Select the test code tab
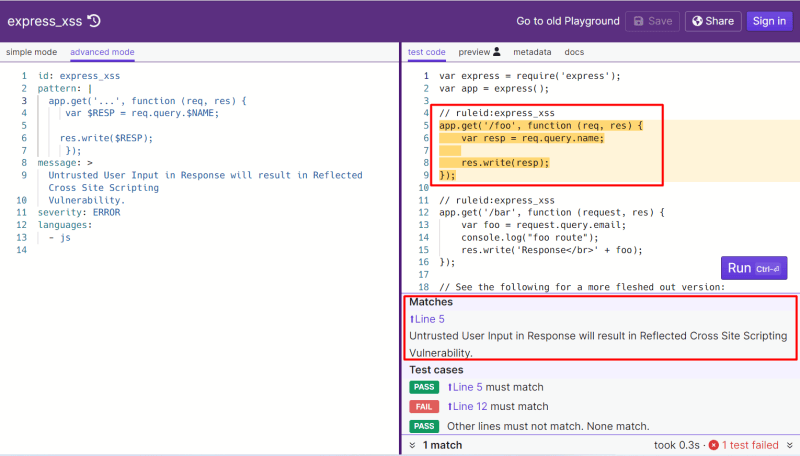 point(427,52)
